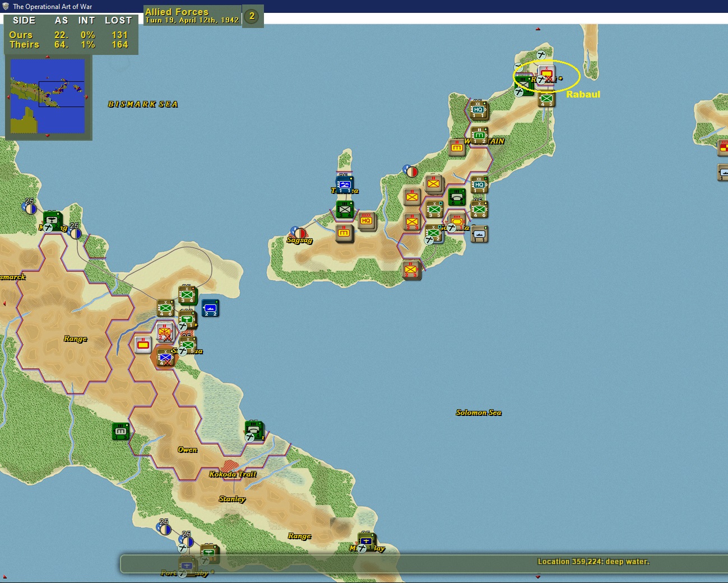Click the left red map scroll arrow

click(4, 303)
